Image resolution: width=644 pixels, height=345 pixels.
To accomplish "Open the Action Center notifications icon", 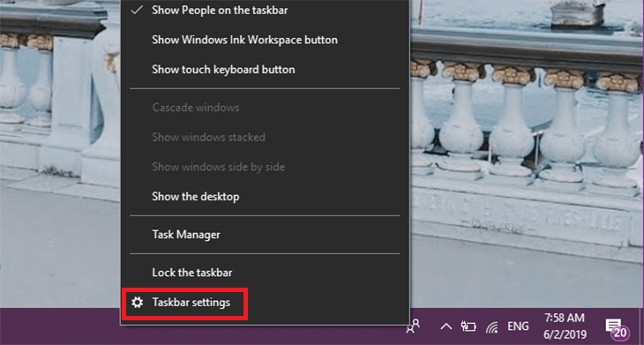I will (x=615, y=327).
